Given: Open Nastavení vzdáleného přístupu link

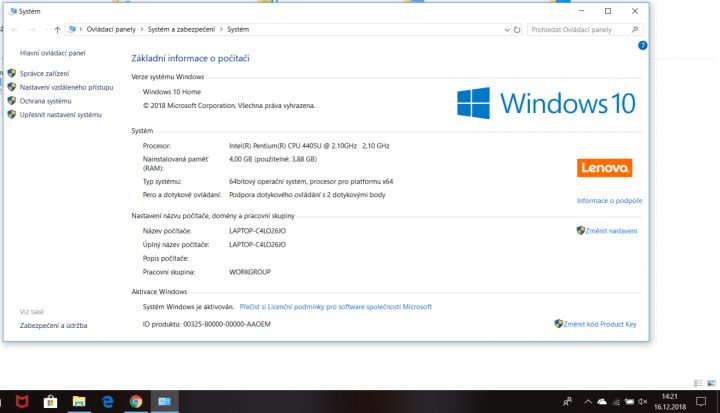Looking at the screenshot, I should (66, 87).
